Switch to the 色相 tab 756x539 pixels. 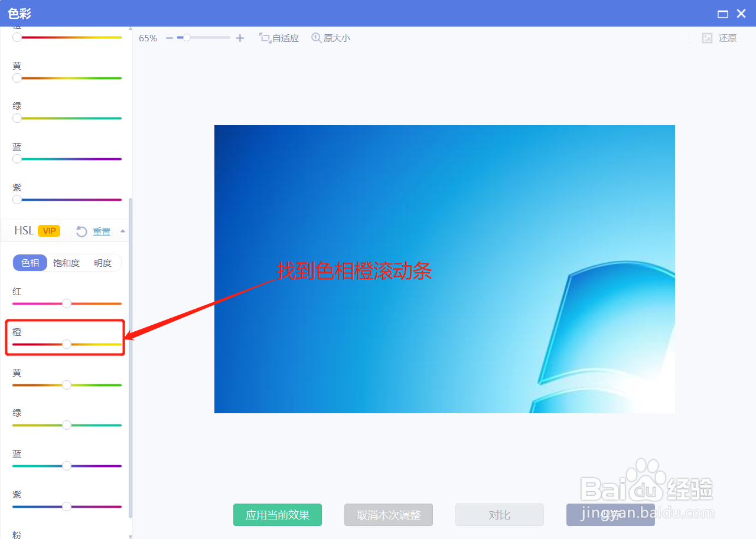click(x=30, y=263)
